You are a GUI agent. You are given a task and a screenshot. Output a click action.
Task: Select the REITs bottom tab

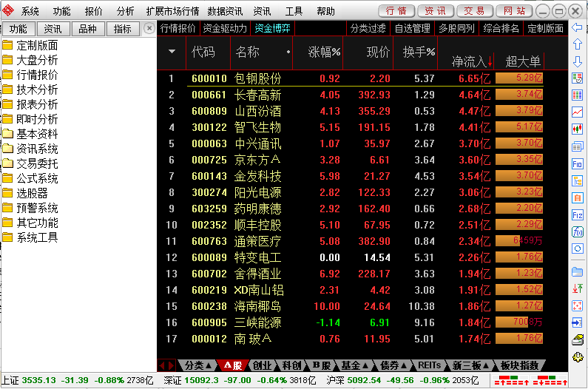430,365
